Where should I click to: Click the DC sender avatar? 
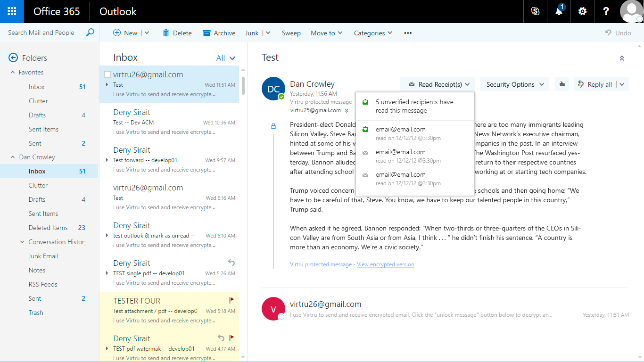tap(273, 89)
